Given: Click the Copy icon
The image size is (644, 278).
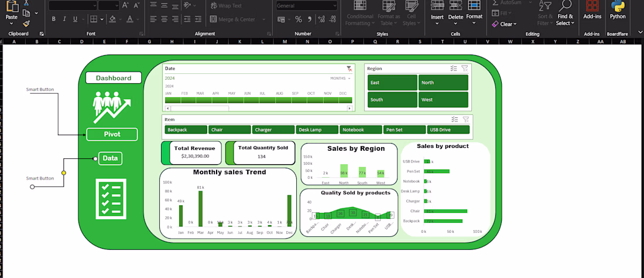Looking at the screenshot, I should [26, 13].
